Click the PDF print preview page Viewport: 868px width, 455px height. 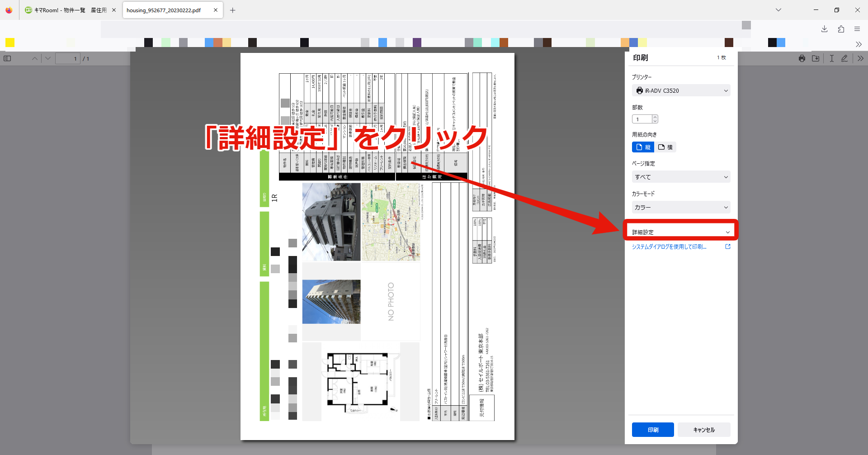[x=377, y=246]
